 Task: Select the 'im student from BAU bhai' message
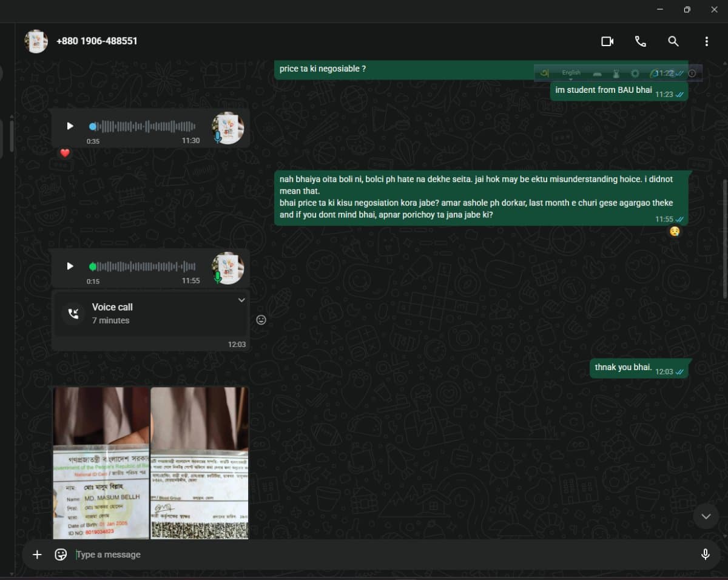click(619, 90)
